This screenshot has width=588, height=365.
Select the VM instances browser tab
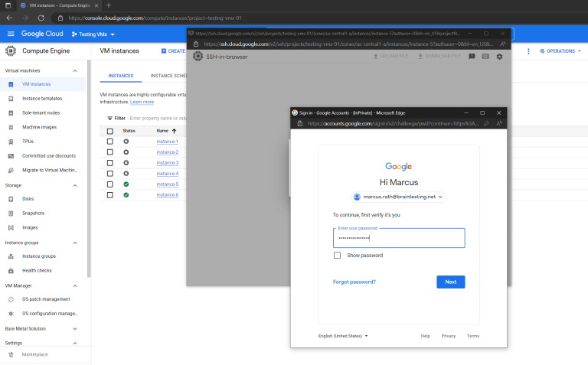pos(59,5)
